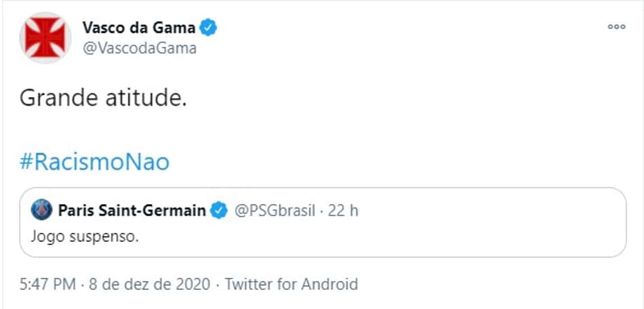Open the Twitter for Android source link
The height and width of the screenshot is (309, 644).
pyautogui.click(x=291, y=284)
